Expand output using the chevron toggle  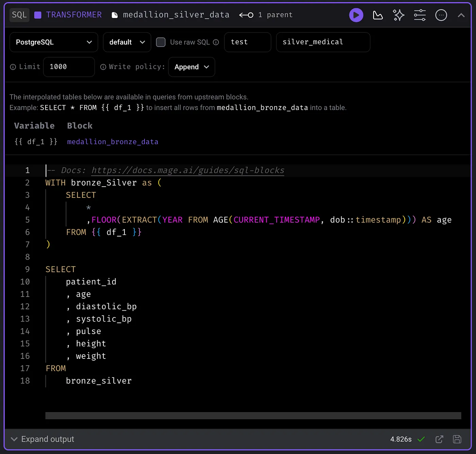click(14, 439)
